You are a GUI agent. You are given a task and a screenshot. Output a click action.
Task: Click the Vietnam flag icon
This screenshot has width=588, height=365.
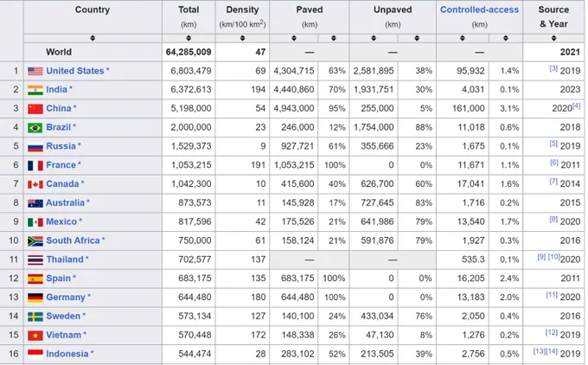(x=35, y=336)
